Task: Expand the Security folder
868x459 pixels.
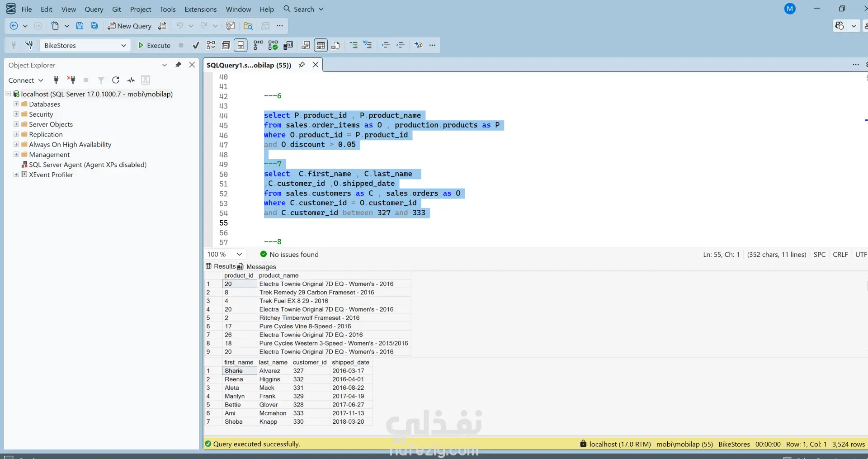Action: pyautogui.click(x=16, y=114)
